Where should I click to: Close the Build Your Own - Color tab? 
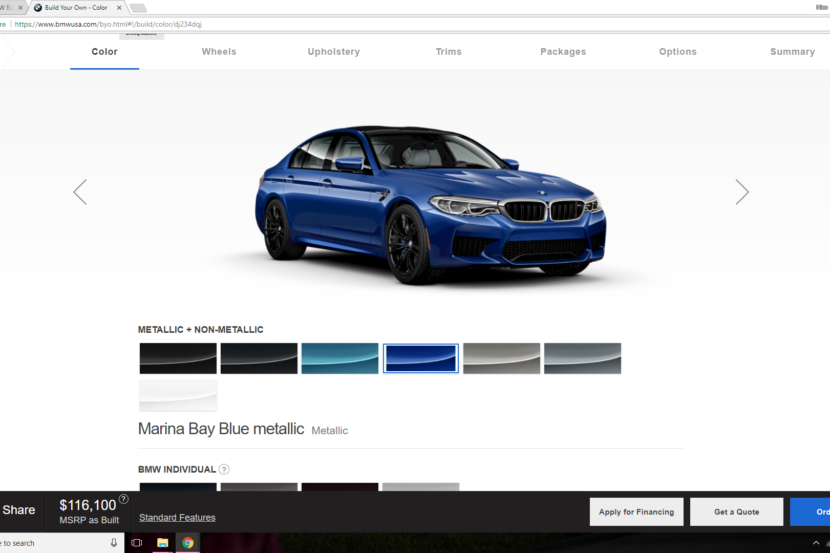(x=119, y=7)
